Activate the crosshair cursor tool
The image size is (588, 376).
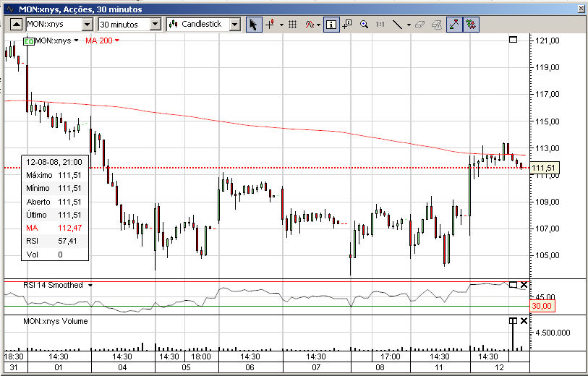tap(270, 25)
